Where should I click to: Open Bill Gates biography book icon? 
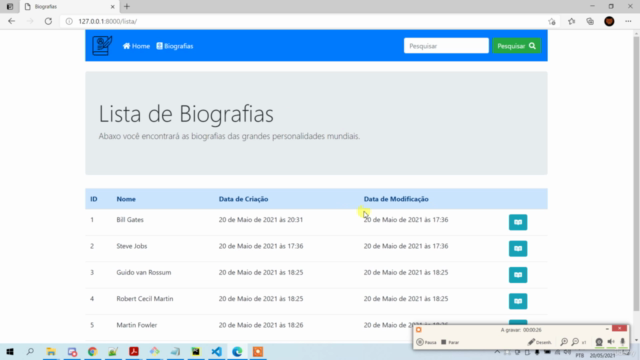(518, 222)
